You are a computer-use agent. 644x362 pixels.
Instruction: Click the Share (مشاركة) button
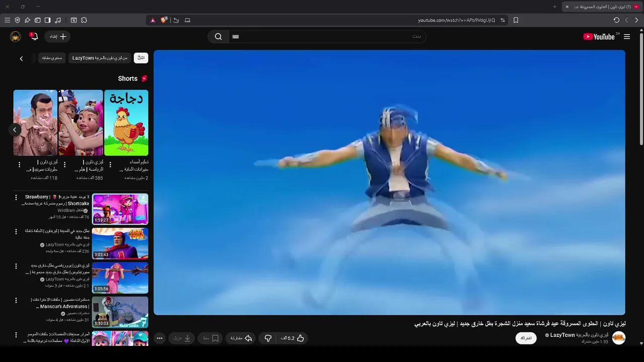pyautogui.click(x=242, y=338)
